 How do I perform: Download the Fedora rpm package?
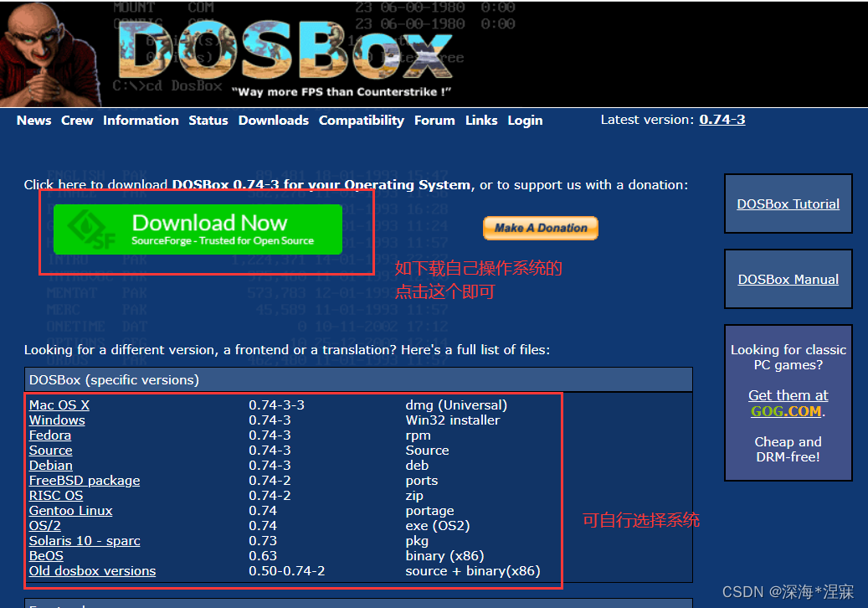49,435
